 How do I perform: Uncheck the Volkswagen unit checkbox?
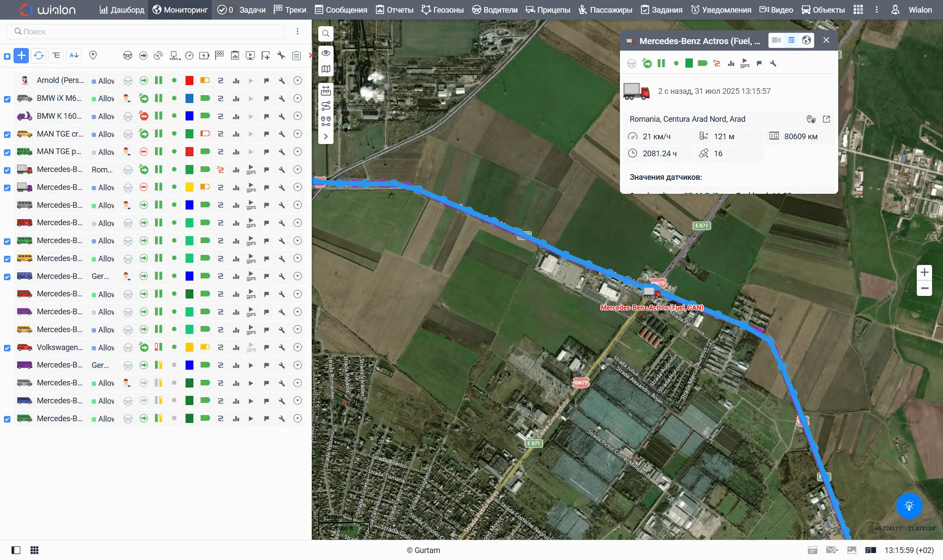point(7,348)
